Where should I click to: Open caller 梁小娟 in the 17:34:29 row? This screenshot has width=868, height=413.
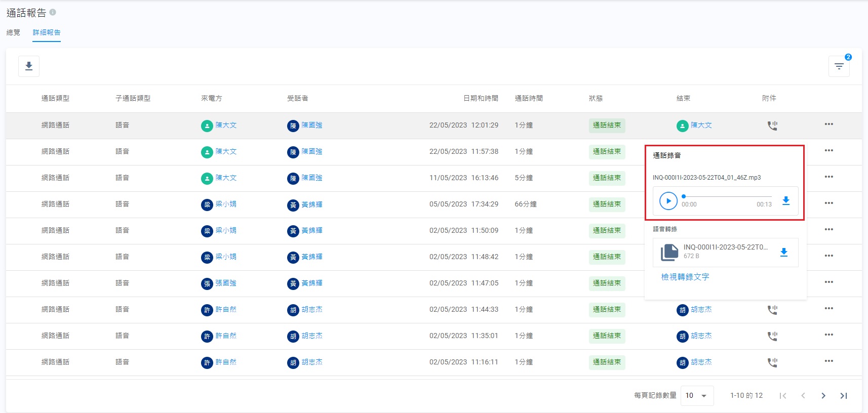tap(225, 204)
